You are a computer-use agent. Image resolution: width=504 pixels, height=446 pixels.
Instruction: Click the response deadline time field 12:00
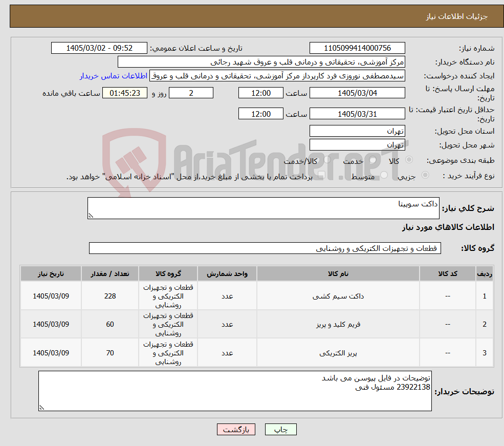(x=260, y=93)
